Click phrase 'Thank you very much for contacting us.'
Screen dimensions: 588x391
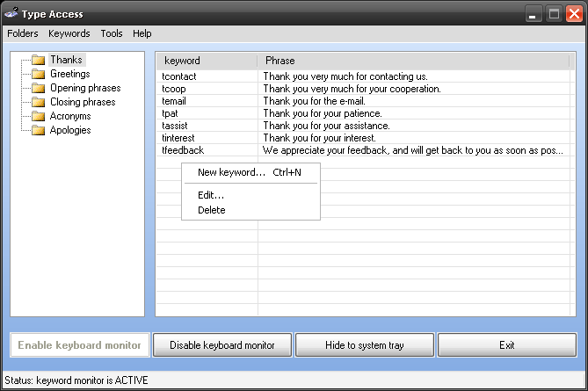(345, 76)
